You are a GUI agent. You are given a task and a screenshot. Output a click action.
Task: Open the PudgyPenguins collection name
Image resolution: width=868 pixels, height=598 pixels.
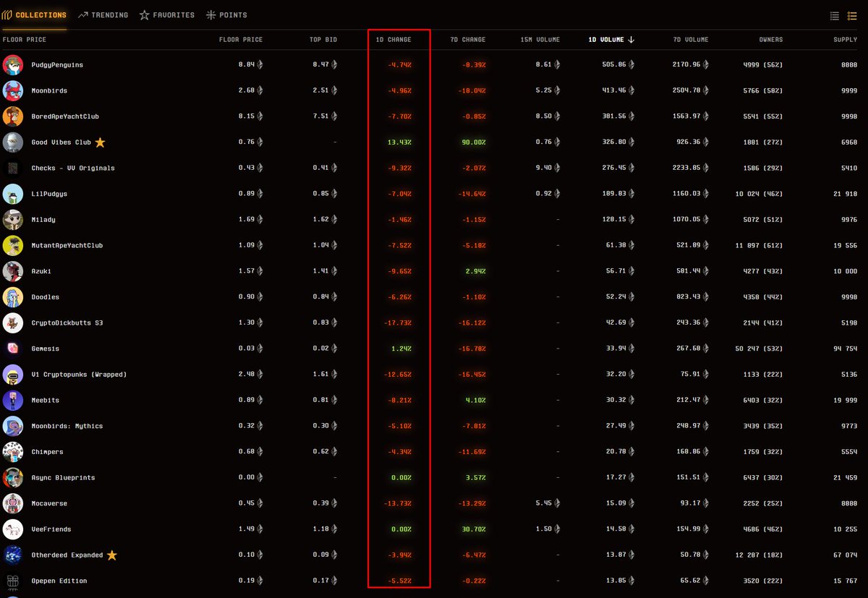click(x=57, y=65)
